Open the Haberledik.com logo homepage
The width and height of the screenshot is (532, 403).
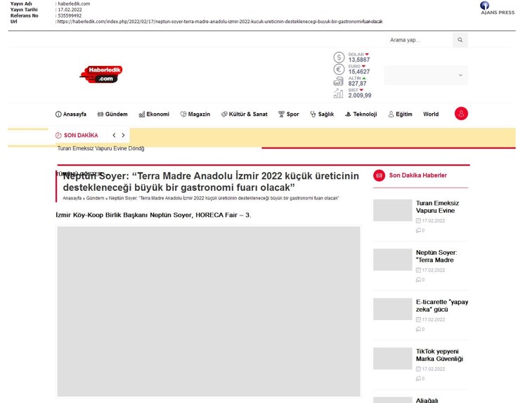tap(101, 74)
